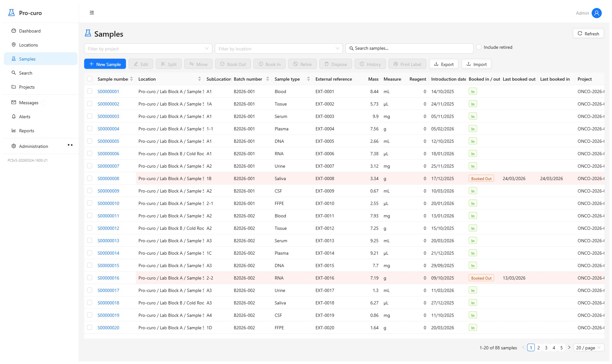This screenshot has height=364, width=612.
Task: Click the Admin user avatar icon
Action: 596,13
